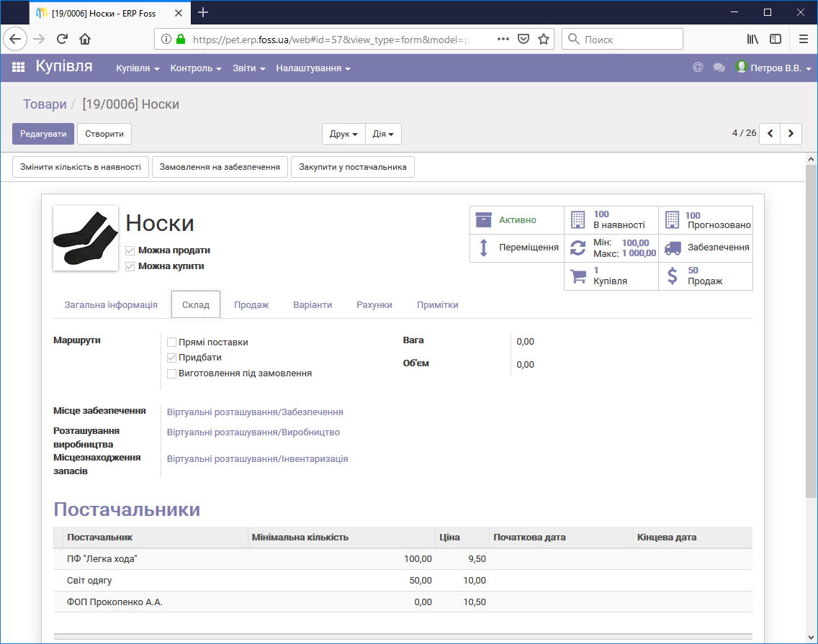The width and height of the screenshot is (818, 644).
Task: Open Дія action dropdown
Action: point(383,134)
